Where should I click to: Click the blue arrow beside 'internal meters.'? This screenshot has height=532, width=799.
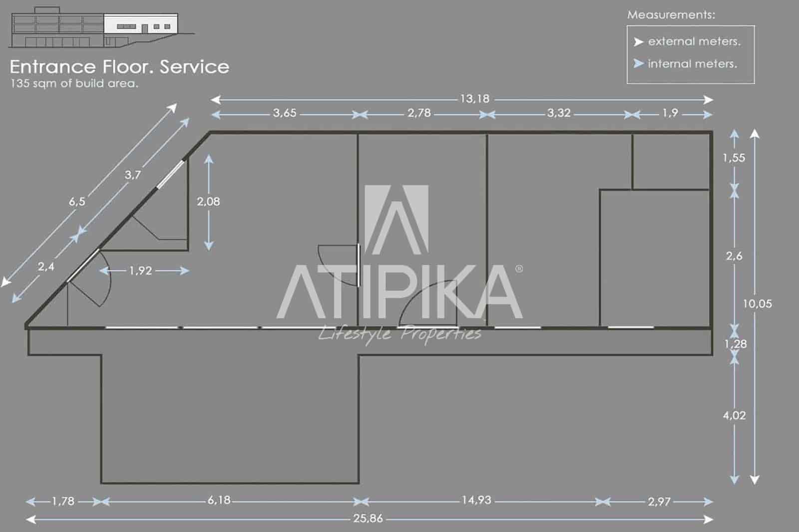pyautogui.click(x=638, y=64)
